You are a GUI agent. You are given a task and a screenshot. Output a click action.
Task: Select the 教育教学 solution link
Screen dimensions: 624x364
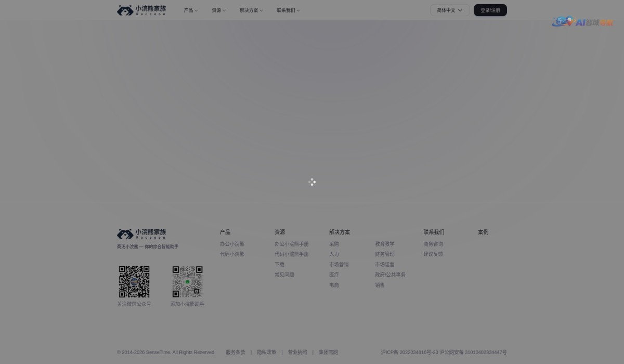(385, 243)
